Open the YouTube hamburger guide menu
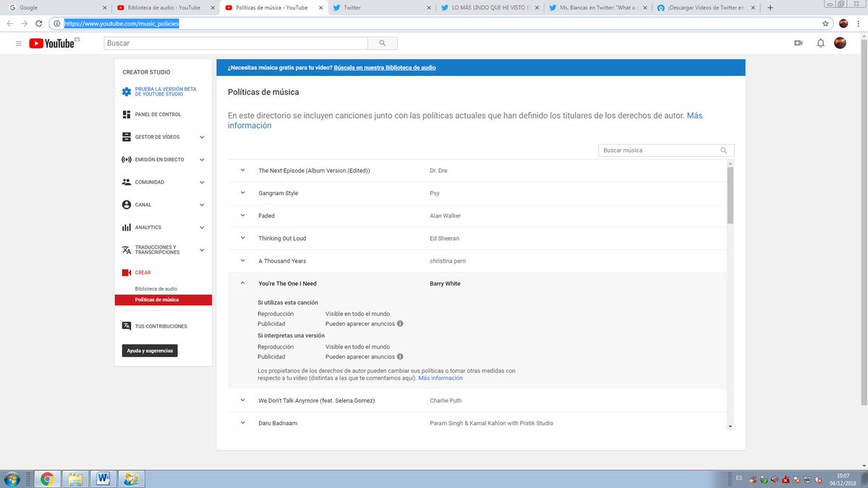The image size is (868, 488). pos(18,43)
